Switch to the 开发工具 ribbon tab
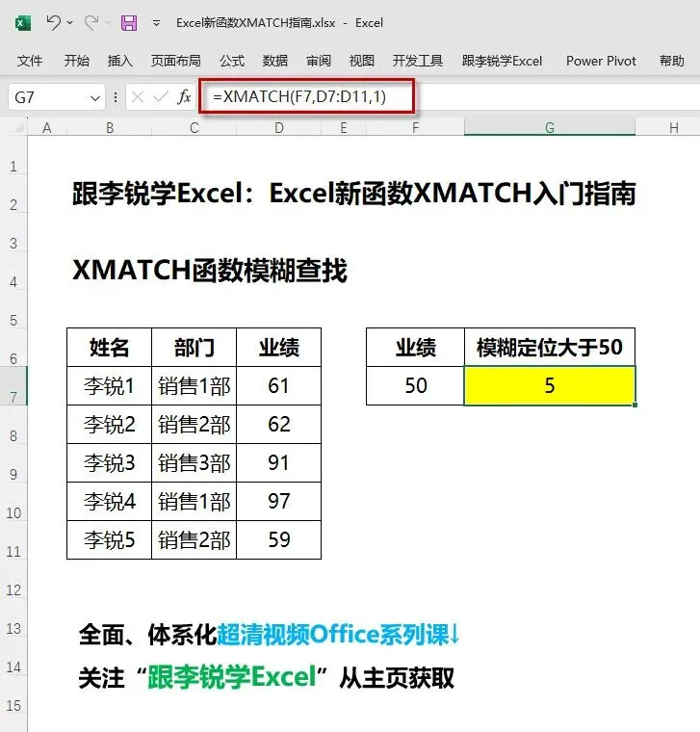The image size is (700, 732). coord(418,61)
